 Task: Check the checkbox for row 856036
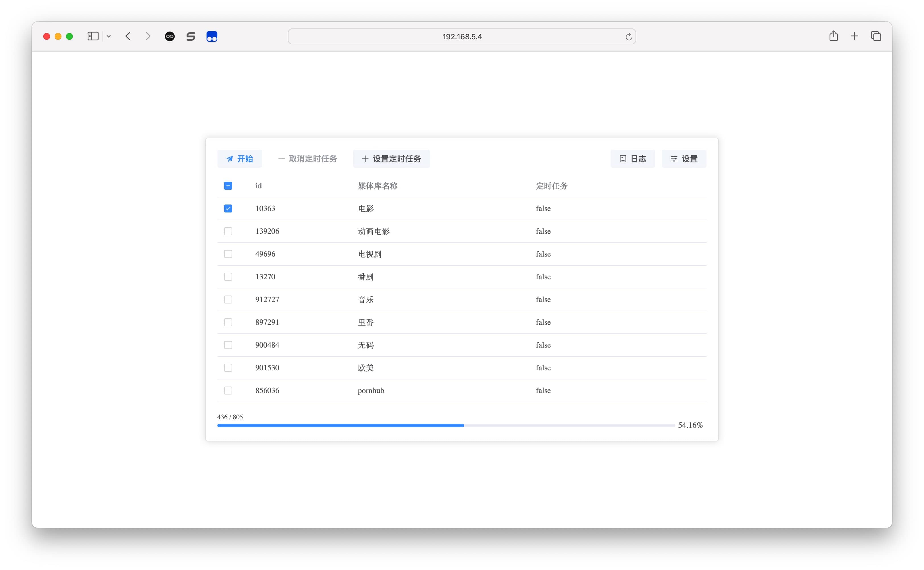(x=228, y=391)
